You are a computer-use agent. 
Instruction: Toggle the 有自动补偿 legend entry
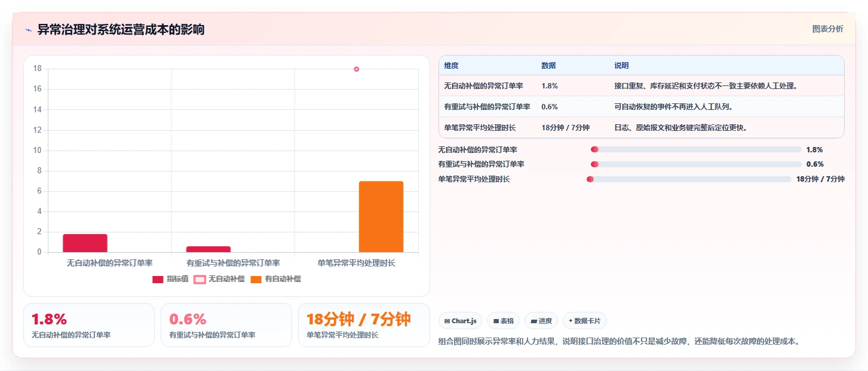(x=275, y=279)
